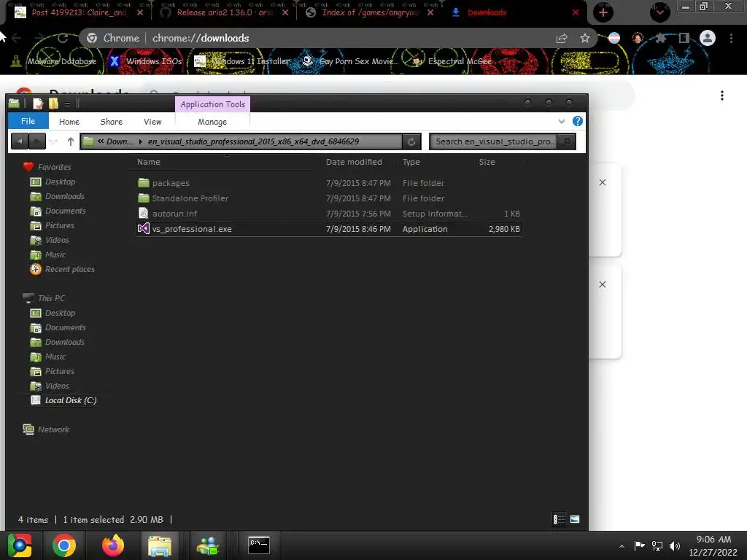Open Favorites Downloads in navigation pane
Screen dimensions: 747x560
coord(65,196)
